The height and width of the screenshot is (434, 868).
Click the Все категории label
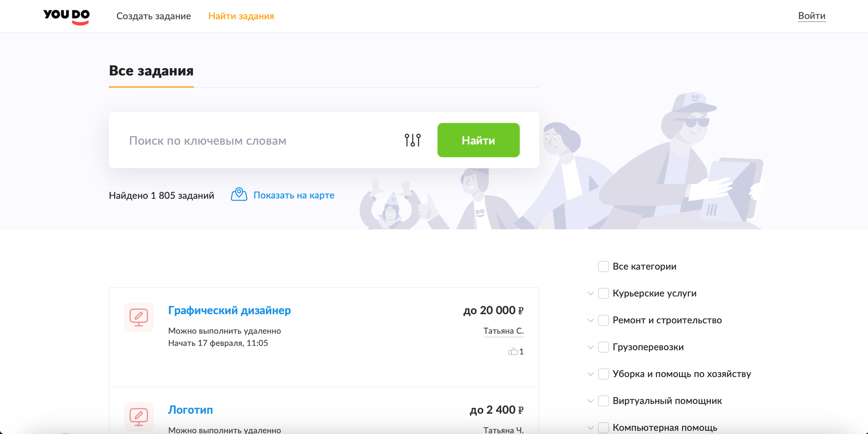(x=644, y=266)
